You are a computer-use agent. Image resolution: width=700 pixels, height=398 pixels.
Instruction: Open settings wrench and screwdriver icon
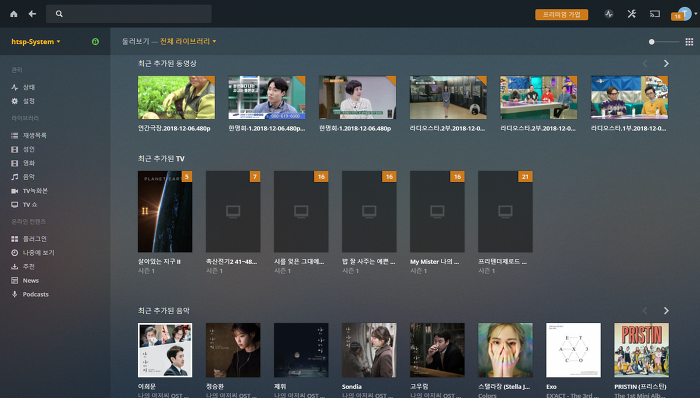631,14
